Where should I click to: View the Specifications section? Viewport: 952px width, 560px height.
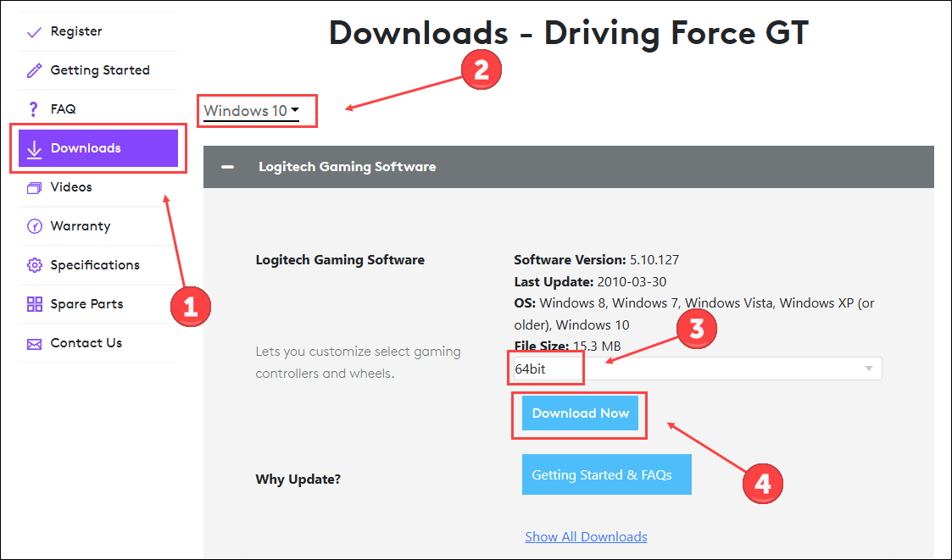pos(98,265)
